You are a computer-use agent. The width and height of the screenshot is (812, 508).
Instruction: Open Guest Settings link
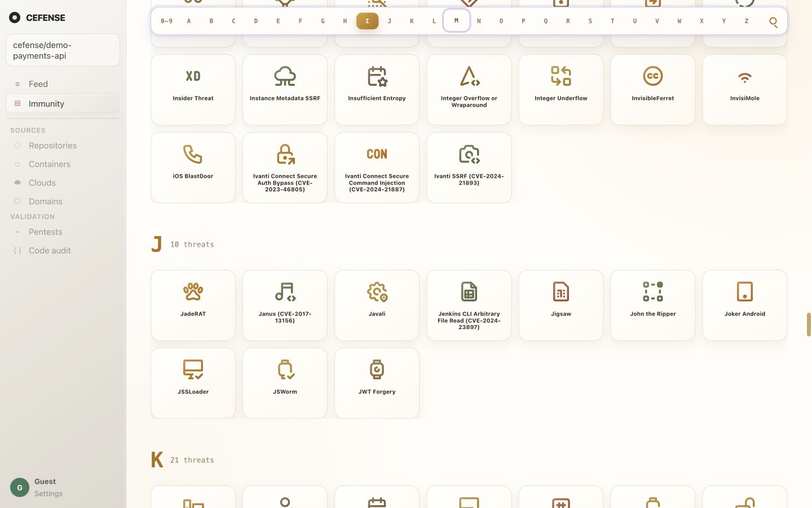pos(48,493)
